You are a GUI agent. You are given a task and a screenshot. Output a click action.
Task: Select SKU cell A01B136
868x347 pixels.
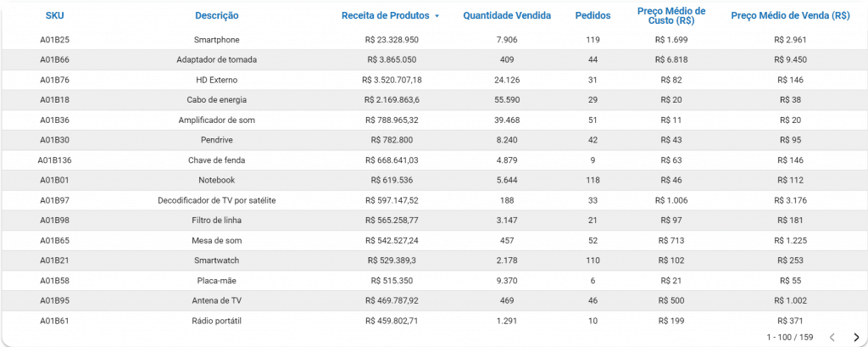click(x=54, y=160)
